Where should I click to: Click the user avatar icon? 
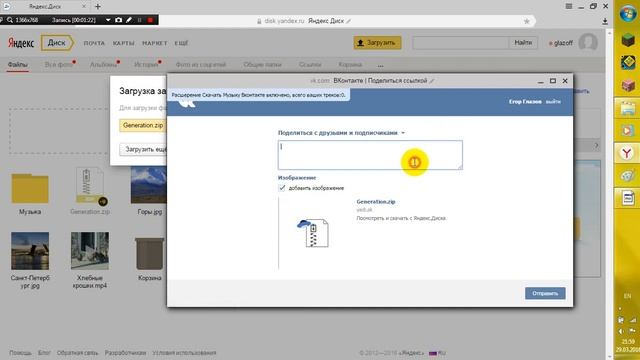[588, 43]
